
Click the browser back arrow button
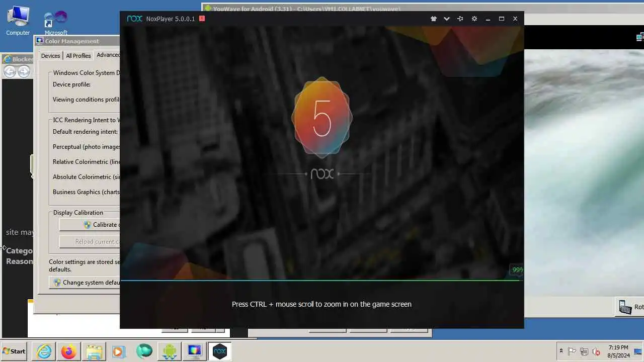pyautogui.click(x=10, y=72)
